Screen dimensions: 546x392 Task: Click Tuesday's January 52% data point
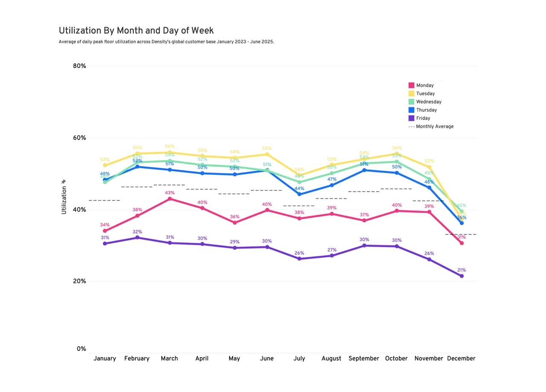[x=105, y=165]
